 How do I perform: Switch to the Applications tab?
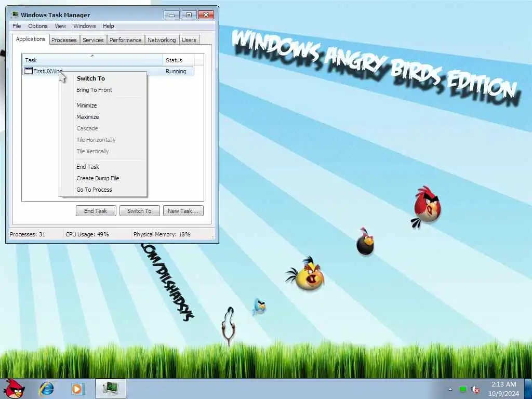(31, 39)
